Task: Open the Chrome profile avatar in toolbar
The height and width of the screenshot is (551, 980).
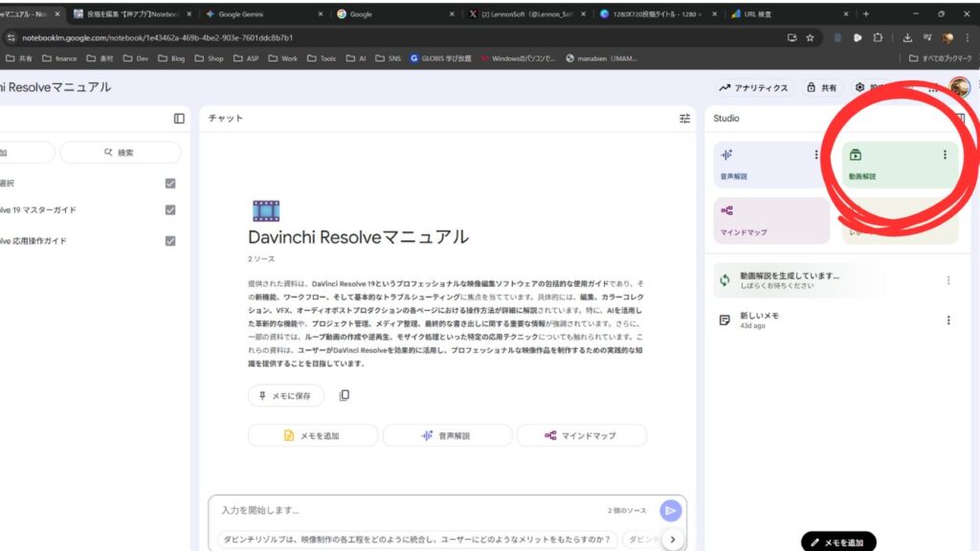Action: pyautogui.click(x=947, y=37)
